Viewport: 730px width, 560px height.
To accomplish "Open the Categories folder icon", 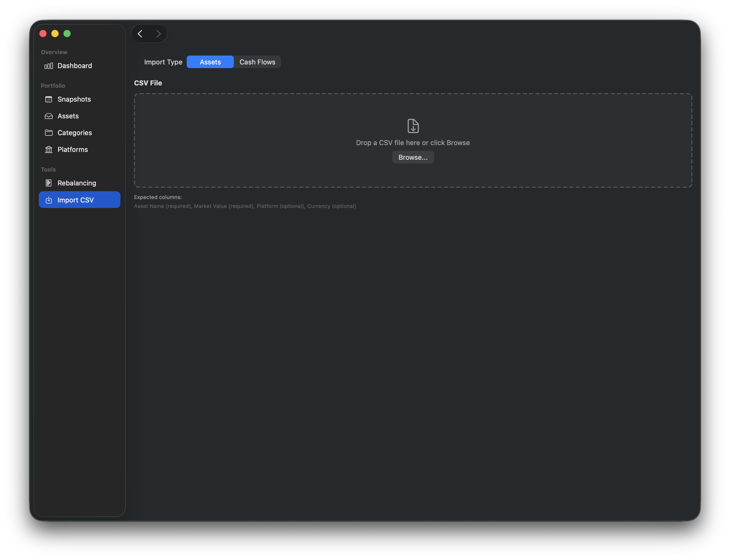I will coord(49,133).
